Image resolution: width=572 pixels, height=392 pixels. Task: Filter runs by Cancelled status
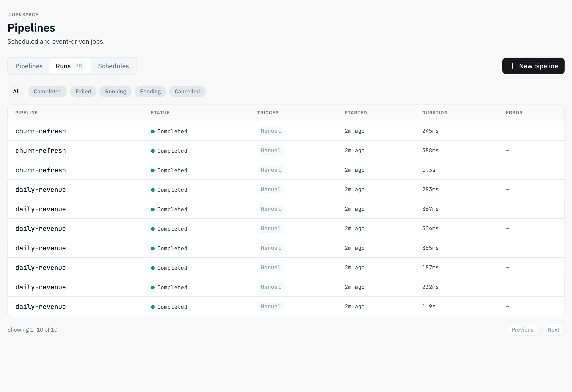(187, 91)
